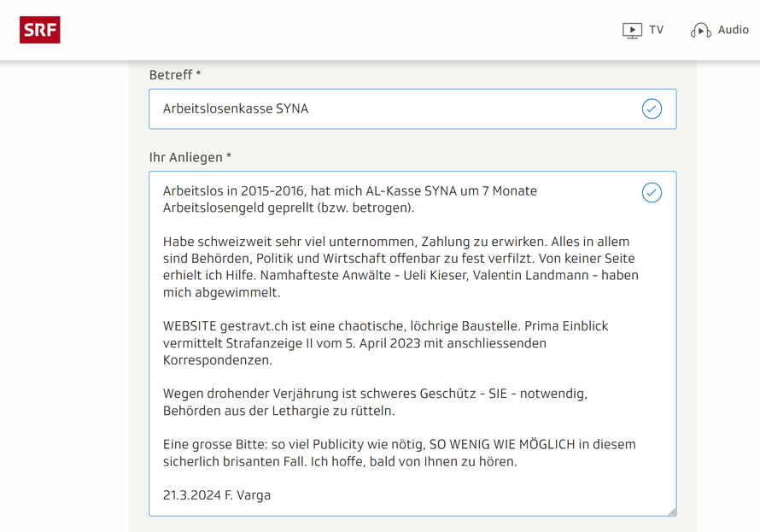This screenshot has height=532, width=760.
Task: Click the TV menu label
Action: pyautogui.click(x=657, y=30)
